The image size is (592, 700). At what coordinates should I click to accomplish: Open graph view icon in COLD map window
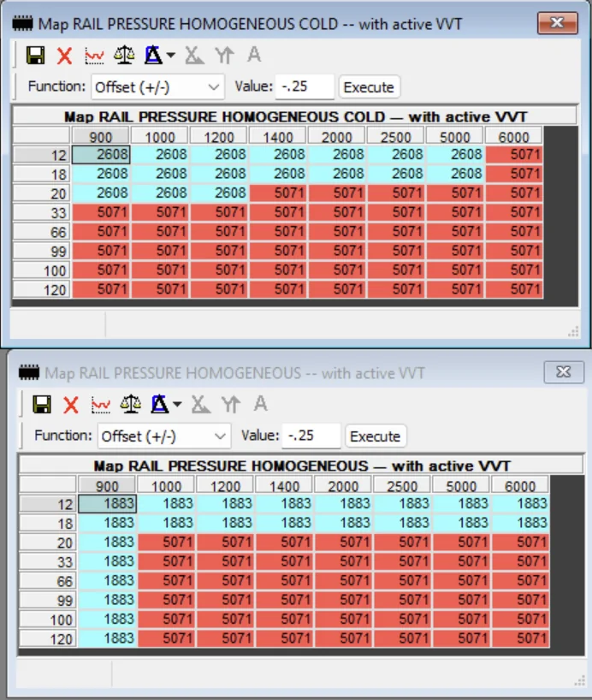94,56
